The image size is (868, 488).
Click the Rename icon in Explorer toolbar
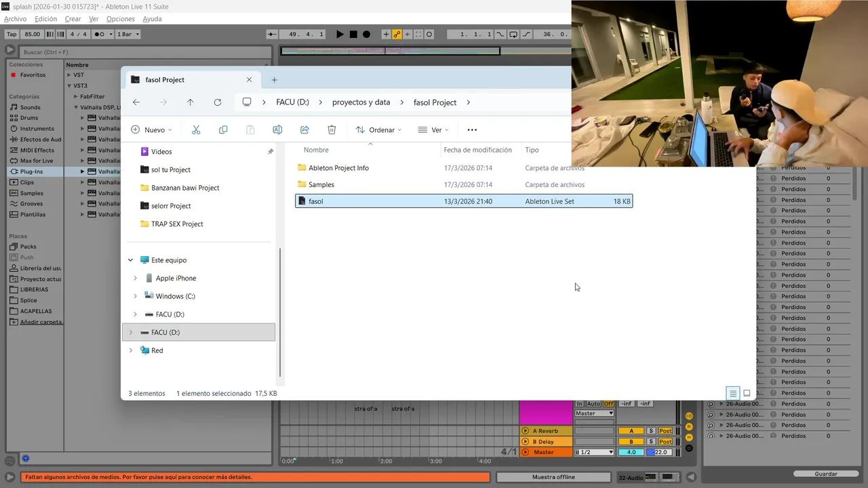277,129
